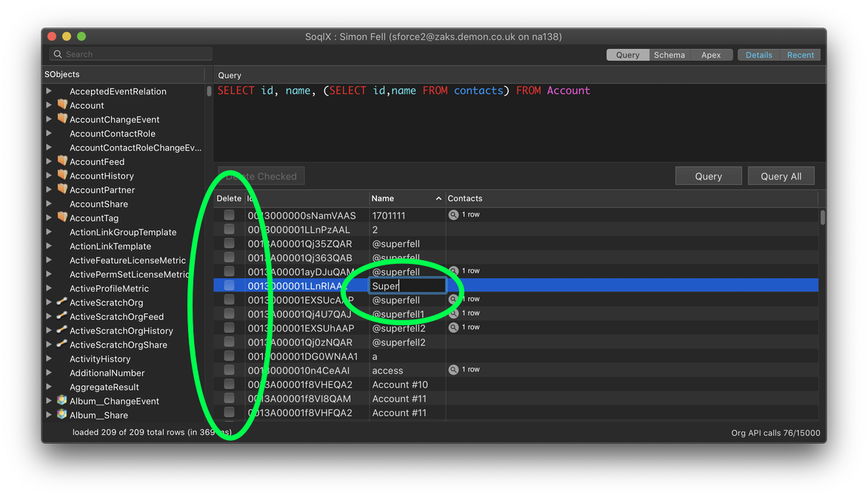Click the Account object icon in SObjects list

[62, 104]
